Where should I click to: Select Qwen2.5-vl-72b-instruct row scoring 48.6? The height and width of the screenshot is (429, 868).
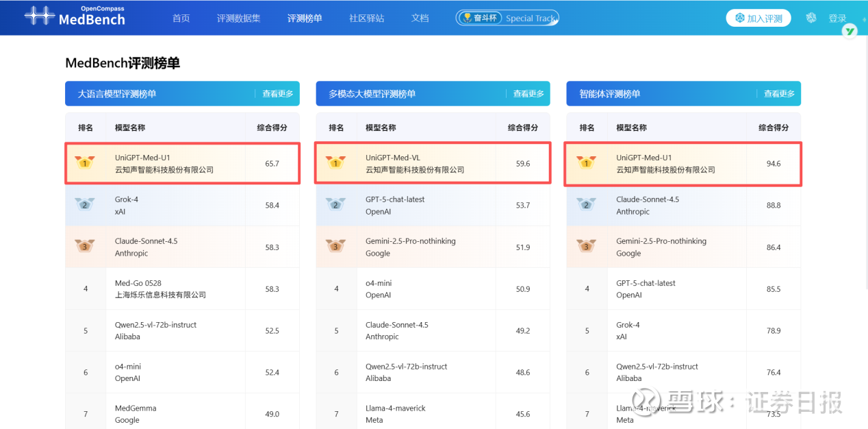point(433,372)
